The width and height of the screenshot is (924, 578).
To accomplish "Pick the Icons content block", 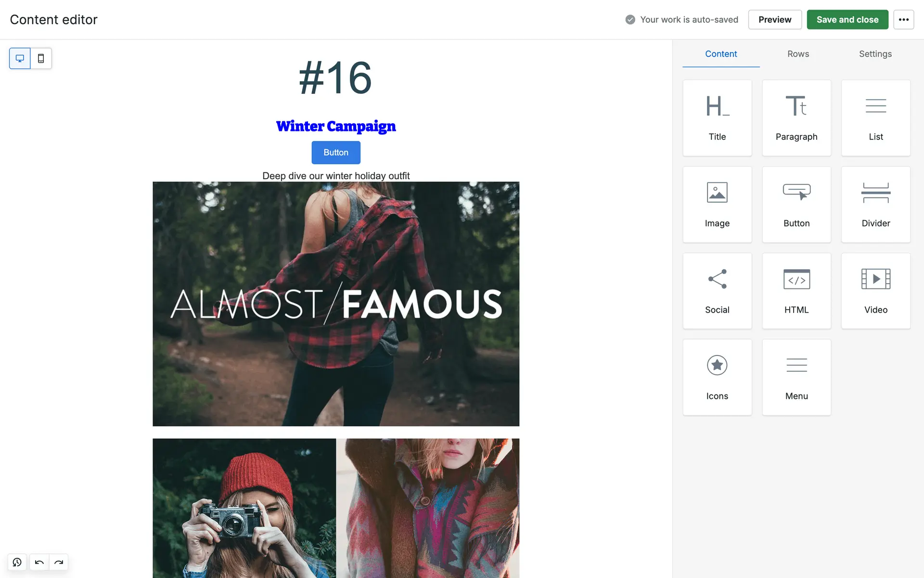I will coord(717,377).
